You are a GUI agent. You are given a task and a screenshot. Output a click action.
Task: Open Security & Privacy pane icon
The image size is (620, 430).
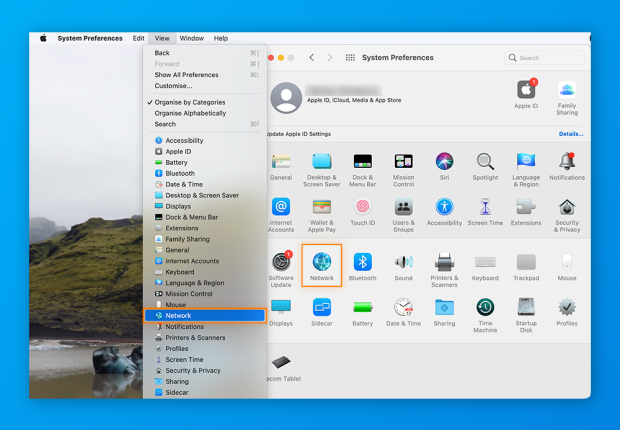567,208
